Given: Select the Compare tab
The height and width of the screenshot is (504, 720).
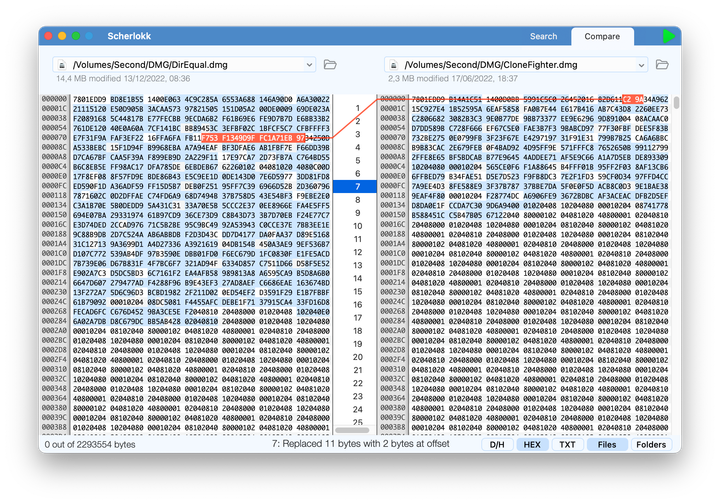Looking at the screenshot, I should (x=602, y=36).
